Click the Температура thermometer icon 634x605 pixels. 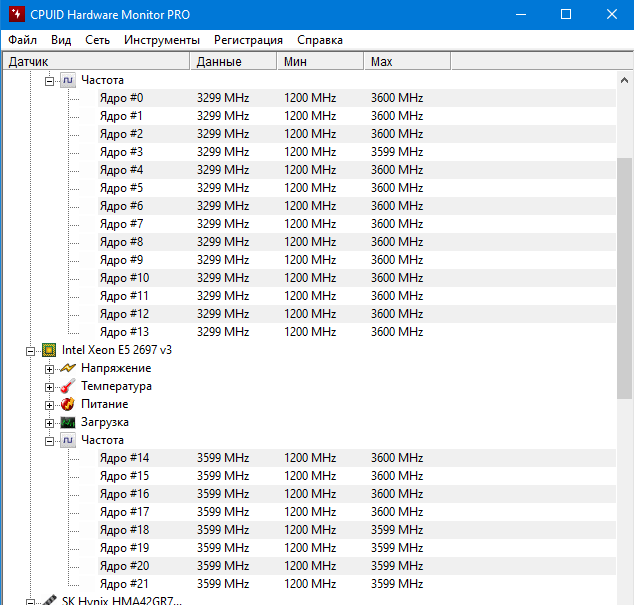point(68,386)
